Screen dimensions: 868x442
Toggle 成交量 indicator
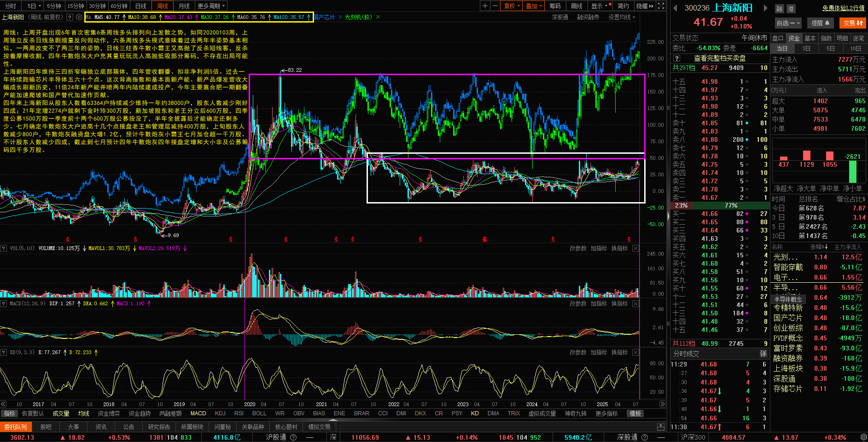[61, 413]
